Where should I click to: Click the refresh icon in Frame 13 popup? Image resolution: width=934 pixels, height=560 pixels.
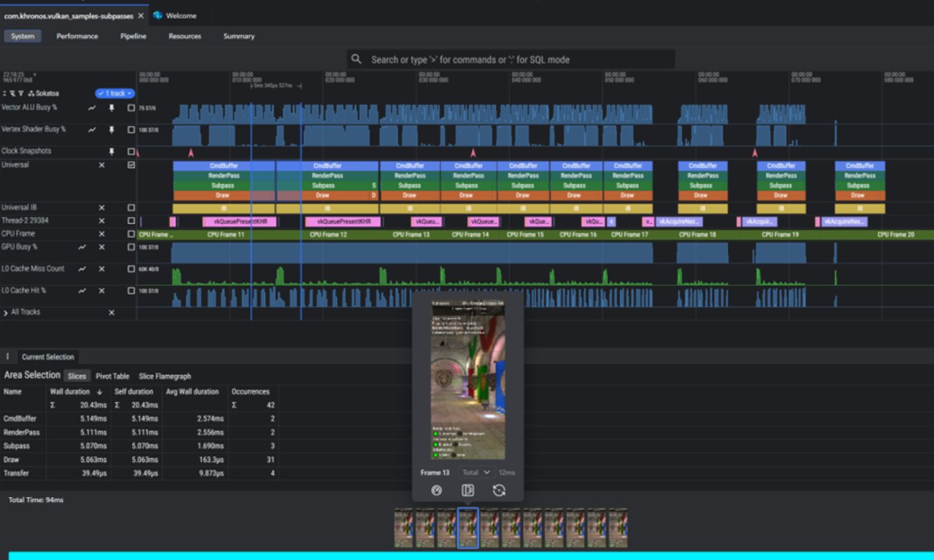click(499, 490)
